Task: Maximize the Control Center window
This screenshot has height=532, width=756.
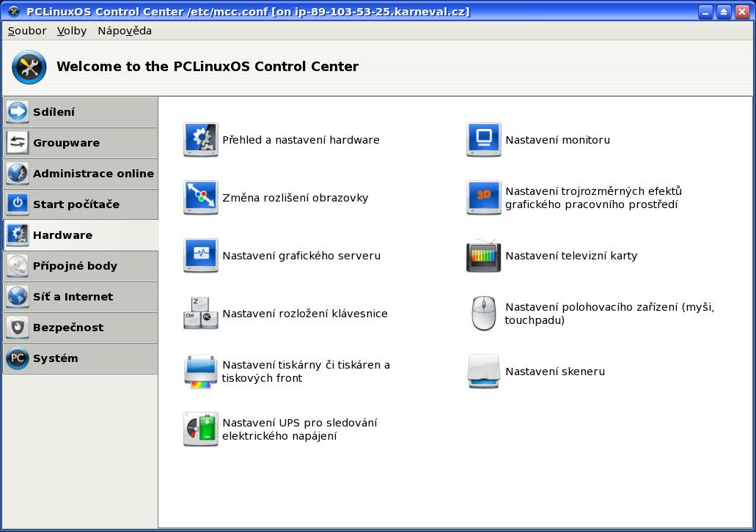Action: (x=724, y=12)
